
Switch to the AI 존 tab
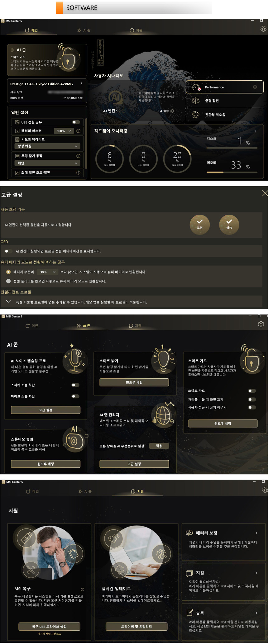click(x=84, y=30)
